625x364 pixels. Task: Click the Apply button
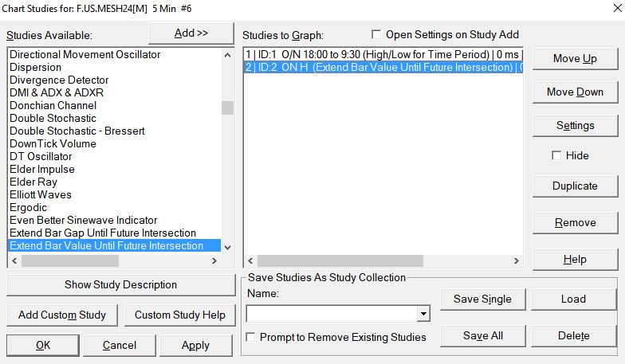195,346
